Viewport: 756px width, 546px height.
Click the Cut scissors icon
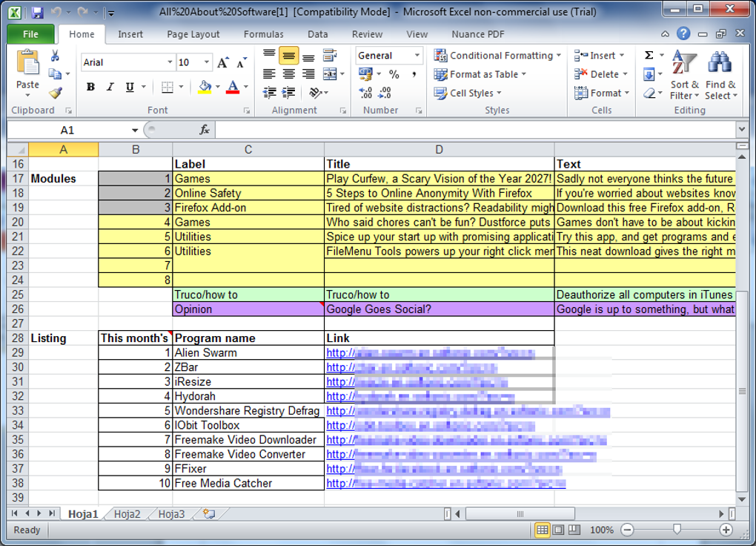(x=55, y=56)
